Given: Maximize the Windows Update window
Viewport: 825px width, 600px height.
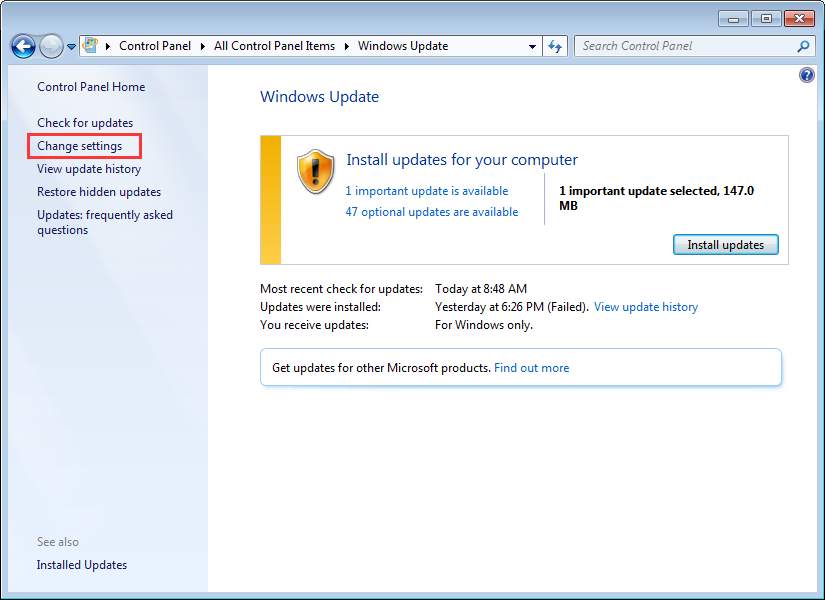Looking at the screenshot, I should (x=766, y=19).
